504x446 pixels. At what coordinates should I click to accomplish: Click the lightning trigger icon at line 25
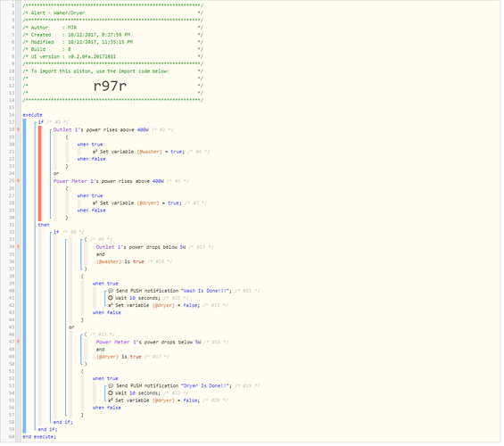point(19,182)
